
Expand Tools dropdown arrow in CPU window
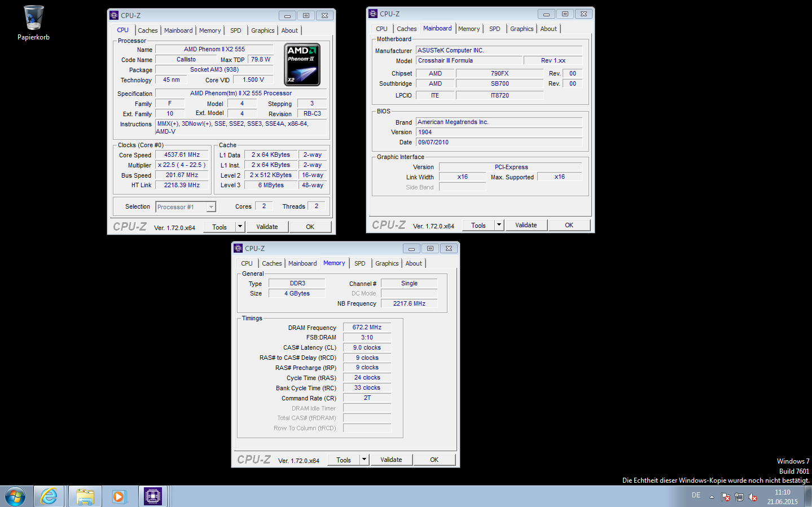[240, 227]
